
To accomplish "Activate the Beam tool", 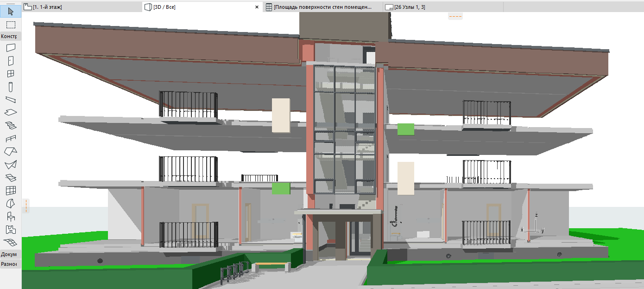I will click(11, 99).
